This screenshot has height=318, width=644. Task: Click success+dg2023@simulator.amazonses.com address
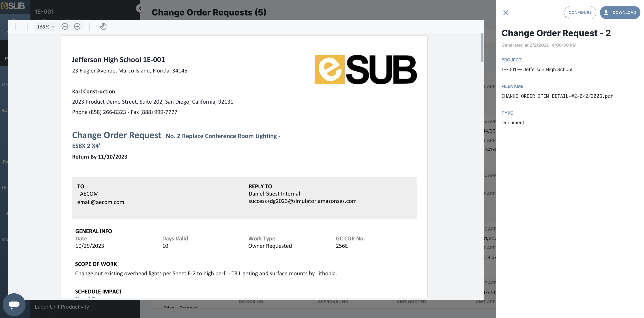point(302,201)
